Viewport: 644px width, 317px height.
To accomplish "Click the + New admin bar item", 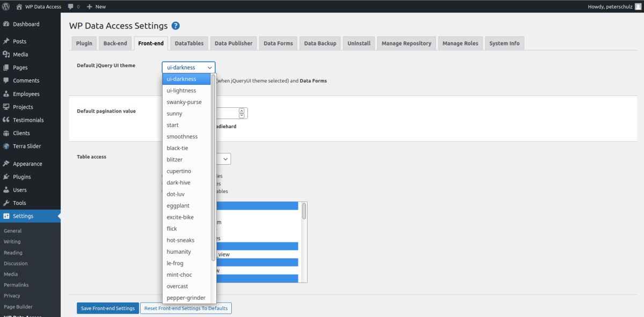I will point(96,6).
